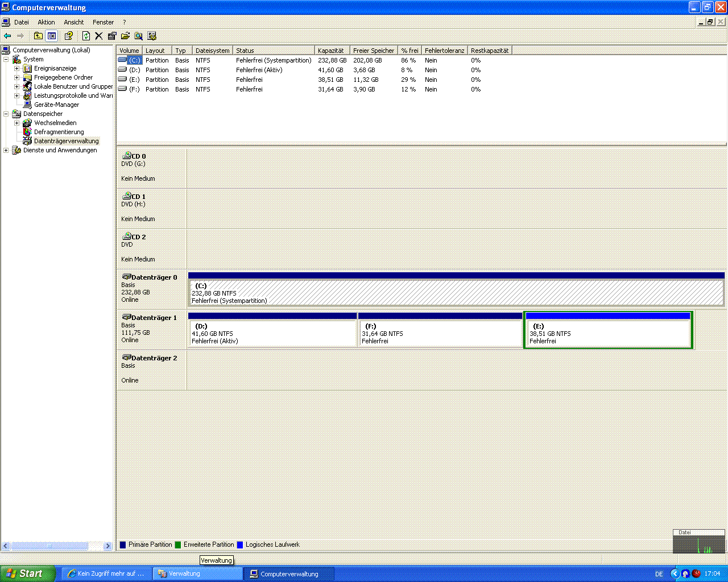Select the (E:) 38,51 GB logical drive block
The width and height of the screenshot is (728, 582).
[x=608, y=330]
